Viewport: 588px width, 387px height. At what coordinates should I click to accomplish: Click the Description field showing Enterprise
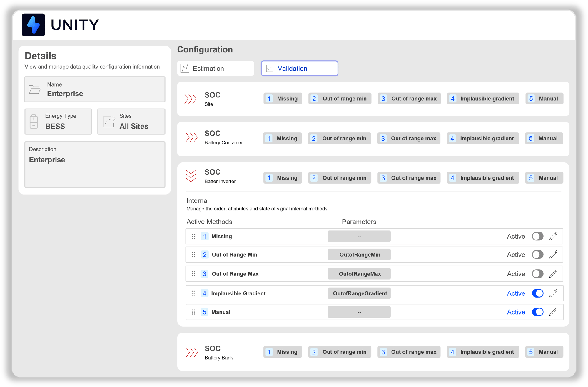tap(95, 164)
